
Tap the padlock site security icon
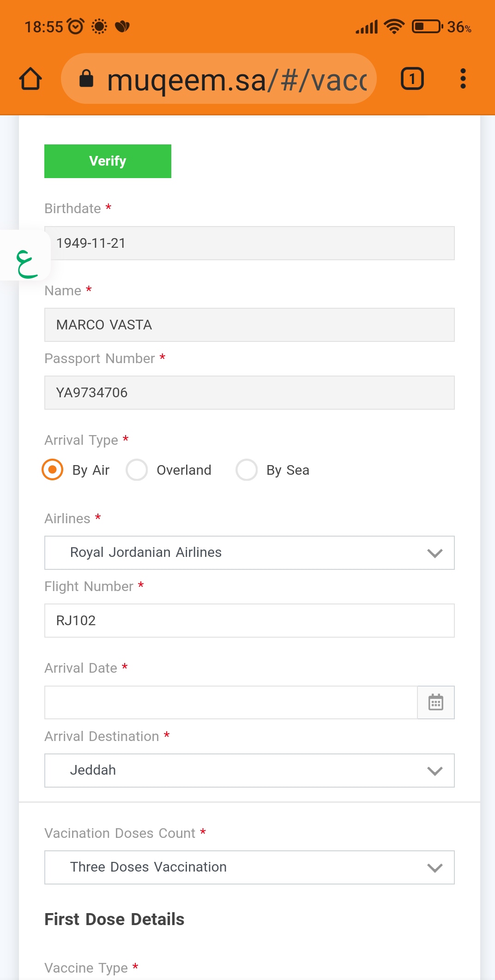(x=86, y=78)
